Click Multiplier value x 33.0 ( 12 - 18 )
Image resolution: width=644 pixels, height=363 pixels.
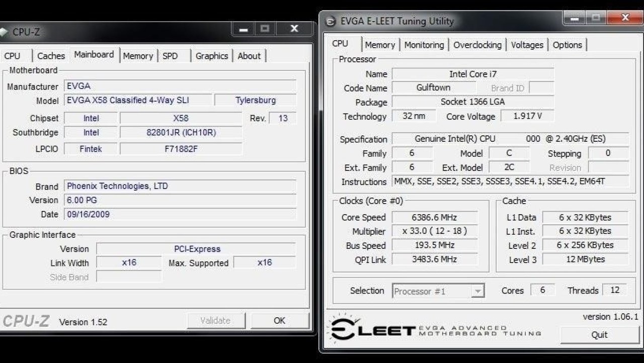(x=434, y=231)
